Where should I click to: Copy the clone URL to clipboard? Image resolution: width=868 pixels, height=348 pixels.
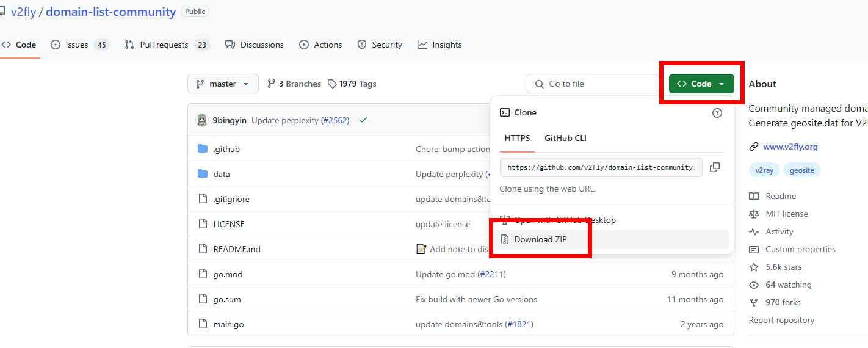(x=715, y=167)
